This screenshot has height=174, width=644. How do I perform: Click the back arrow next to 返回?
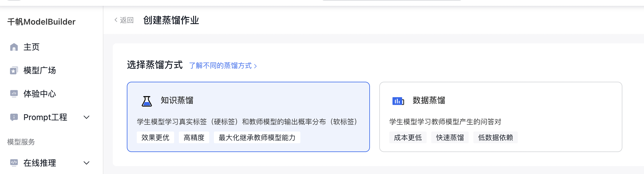coord(116,20)
